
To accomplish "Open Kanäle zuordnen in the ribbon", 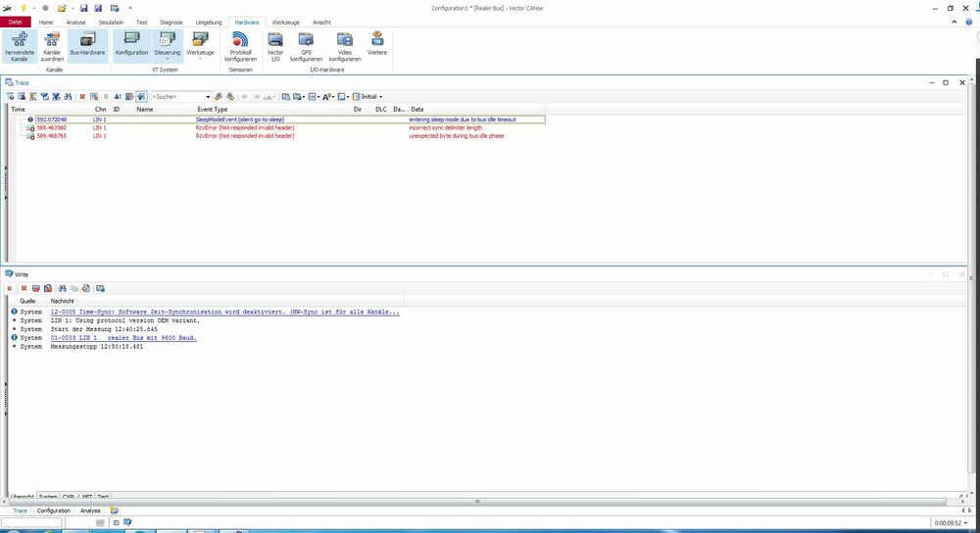I will click(x=52, y=44).
